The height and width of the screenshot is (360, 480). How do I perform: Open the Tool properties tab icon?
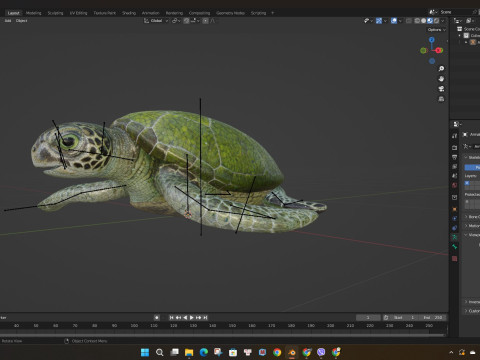454,136
